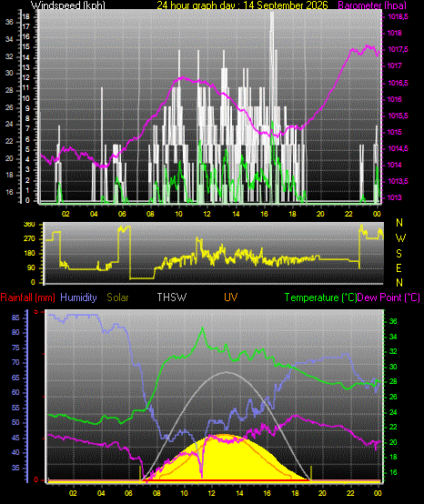The width and height of the screenshot is (424, 504).
Task: Click the green "30" temperature axis value
Action: pos(393,367)
